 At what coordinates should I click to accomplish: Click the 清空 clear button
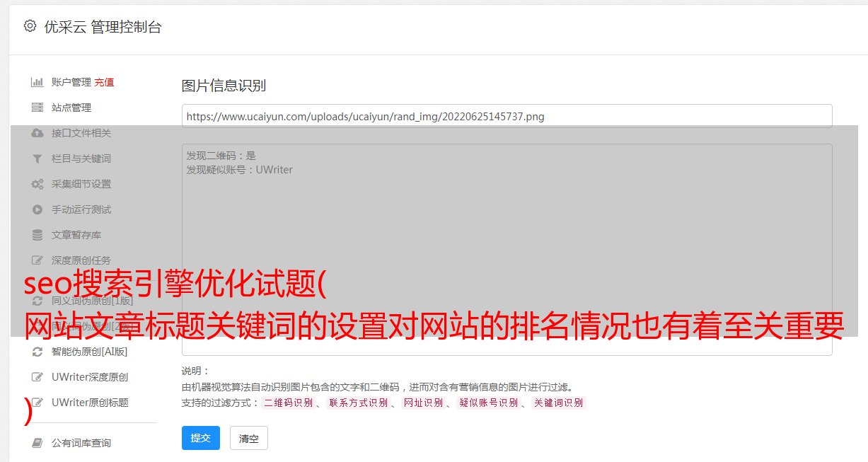(249, 438)
